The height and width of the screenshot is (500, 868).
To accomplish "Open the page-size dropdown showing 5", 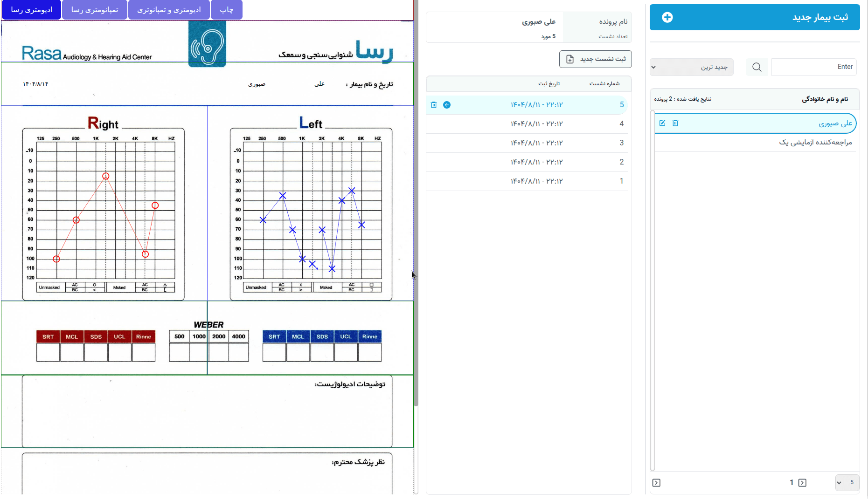I will point(847,483).
